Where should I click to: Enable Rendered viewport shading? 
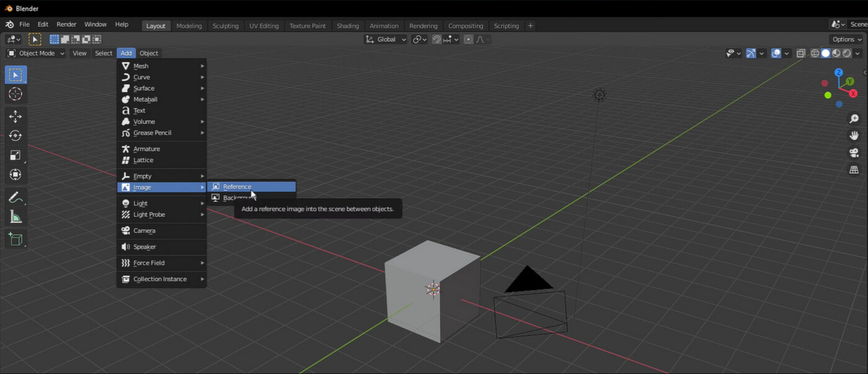click(x=846, y=53)
